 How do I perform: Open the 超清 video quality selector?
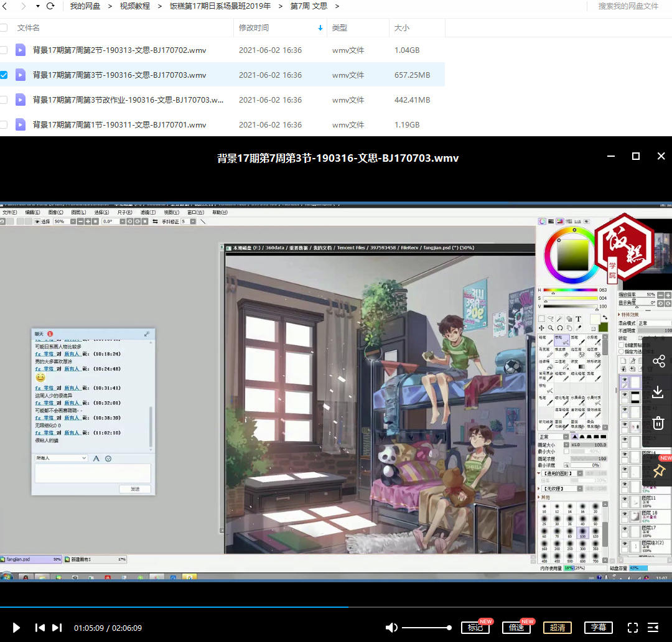point(558,628)
